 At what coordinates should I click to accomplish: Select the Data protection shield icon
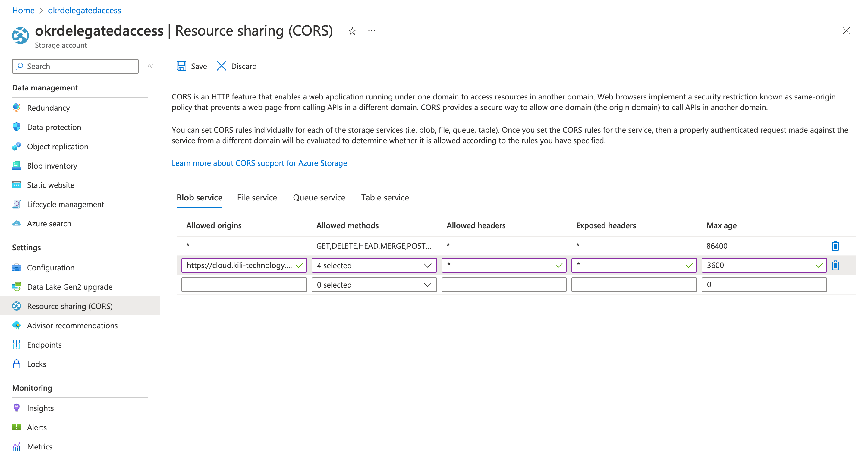coord(16,127)
